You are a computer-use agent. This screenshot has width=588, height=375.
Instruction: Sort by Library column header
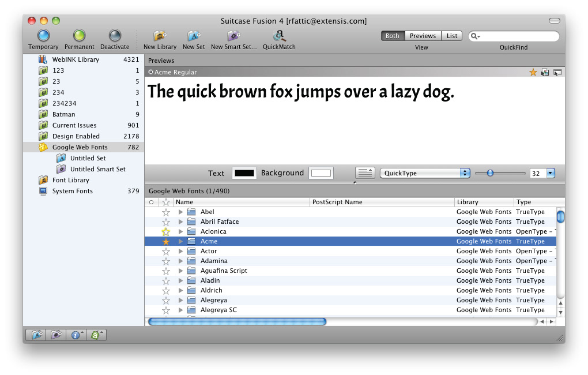tap(484, 202)
